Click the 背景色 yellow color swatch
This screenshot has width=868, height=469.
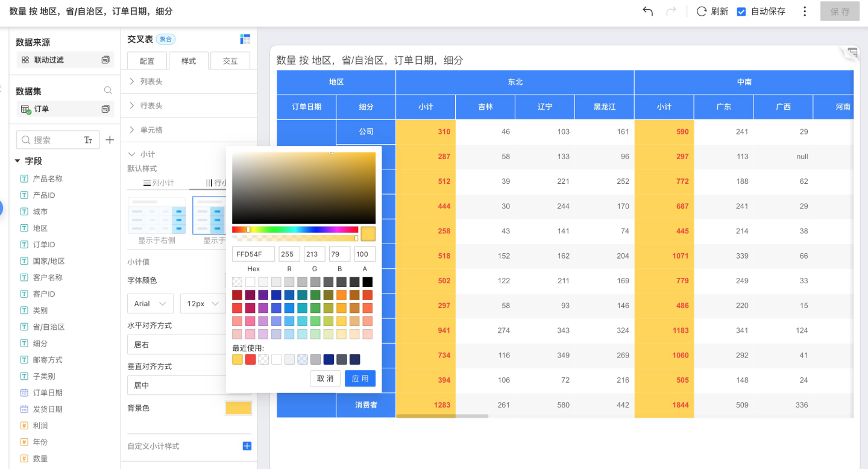238,408
